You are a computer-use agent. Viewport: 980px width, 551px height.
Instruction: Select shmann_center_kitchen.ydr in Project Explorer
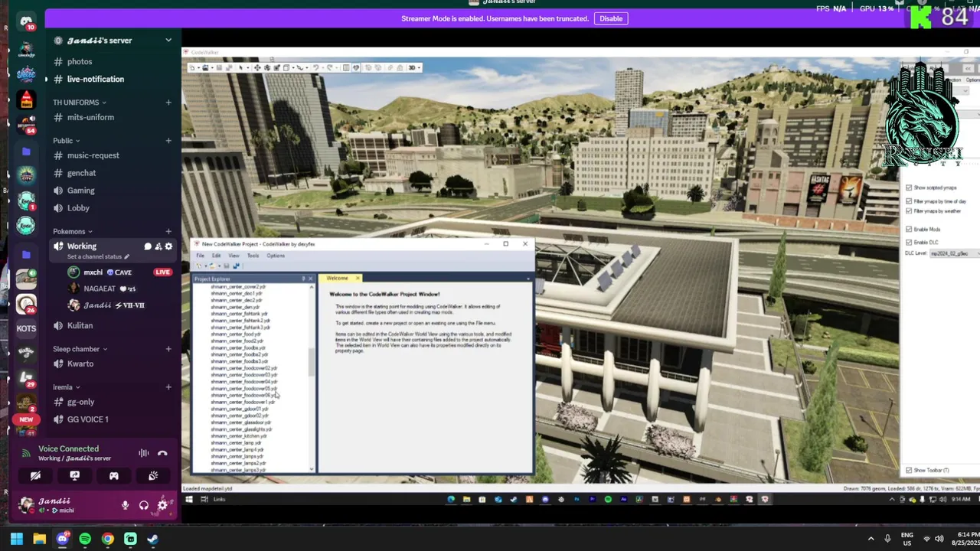pyautogui.click(x=239, y=436)
